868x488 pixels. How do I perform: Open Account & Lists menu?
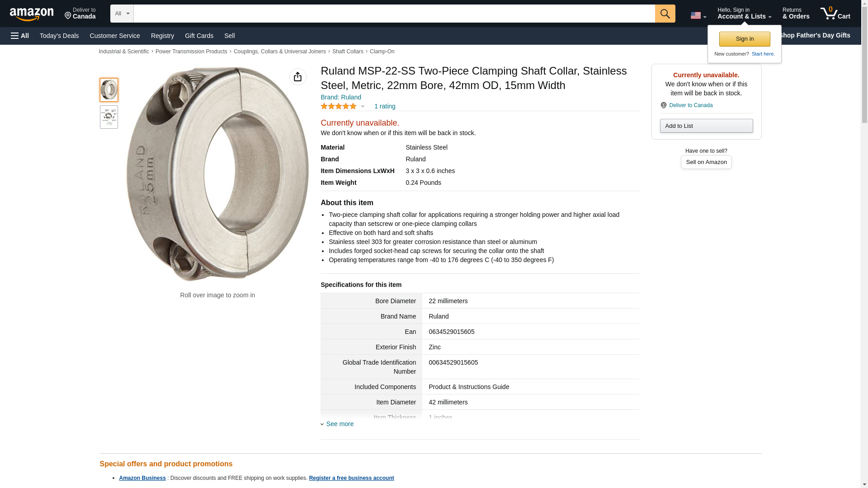(744, 14)
